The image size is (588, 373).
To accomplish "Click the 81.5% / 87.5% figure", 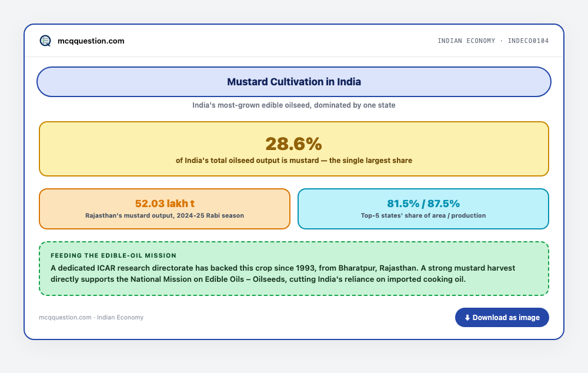I will click(423, 204).
